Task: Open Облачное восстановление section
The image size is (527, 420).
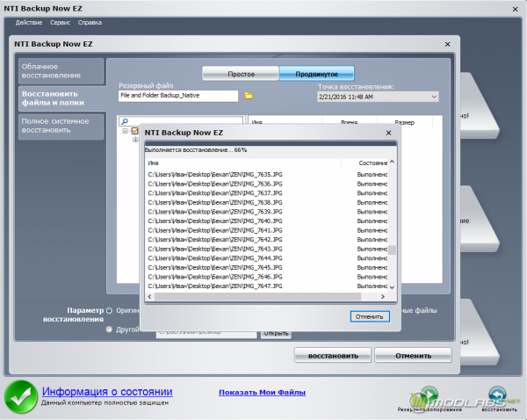Action: (x=61, y=71)
